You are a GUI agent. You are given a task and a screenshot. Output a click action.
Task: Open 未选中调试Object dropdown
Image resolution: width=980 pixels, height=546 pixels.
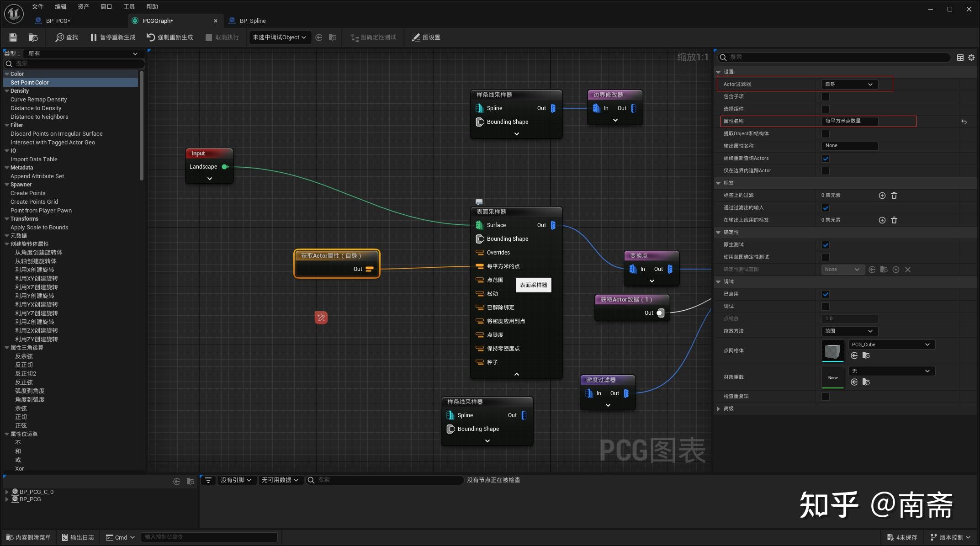[279, 37]
